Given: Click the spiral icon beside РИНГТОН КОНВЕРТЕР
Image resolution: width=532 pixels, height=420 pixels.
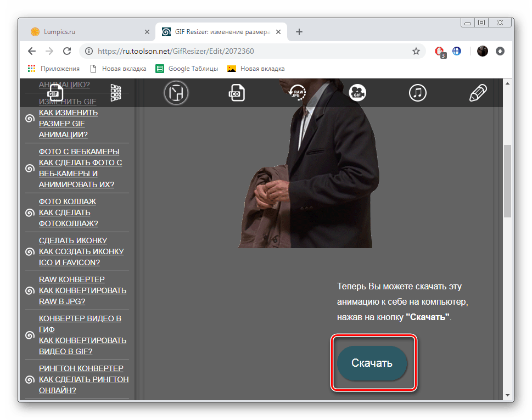Looking at the screenshot, I should [x=30, y=379].
